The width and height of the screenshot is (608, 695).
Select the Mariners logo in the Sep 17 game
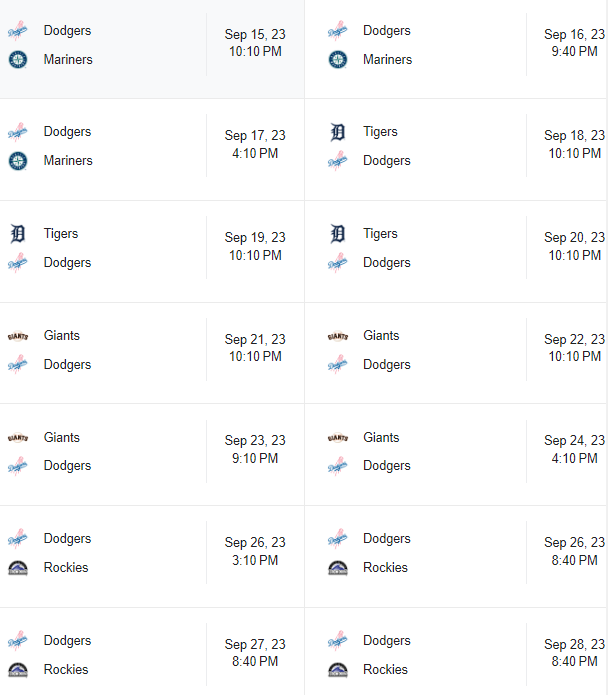pyautogui.click(x=18, y=161)
